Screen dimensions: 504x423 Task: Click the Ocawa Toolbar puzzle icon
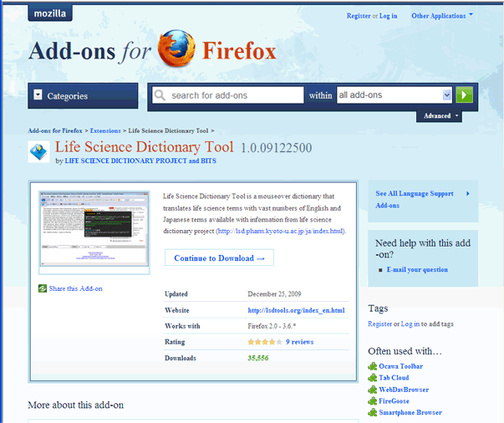click(x=373, y=366)
